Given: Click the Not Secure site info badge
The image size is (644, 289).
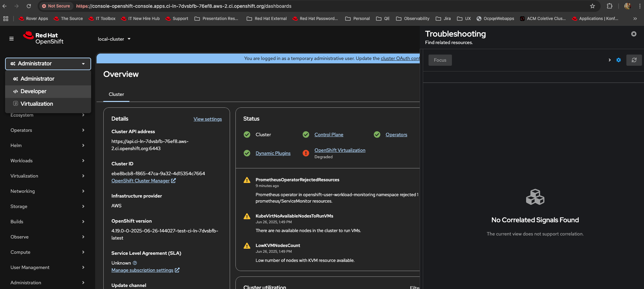Looking at the screenshot, I should coord(56,6).
